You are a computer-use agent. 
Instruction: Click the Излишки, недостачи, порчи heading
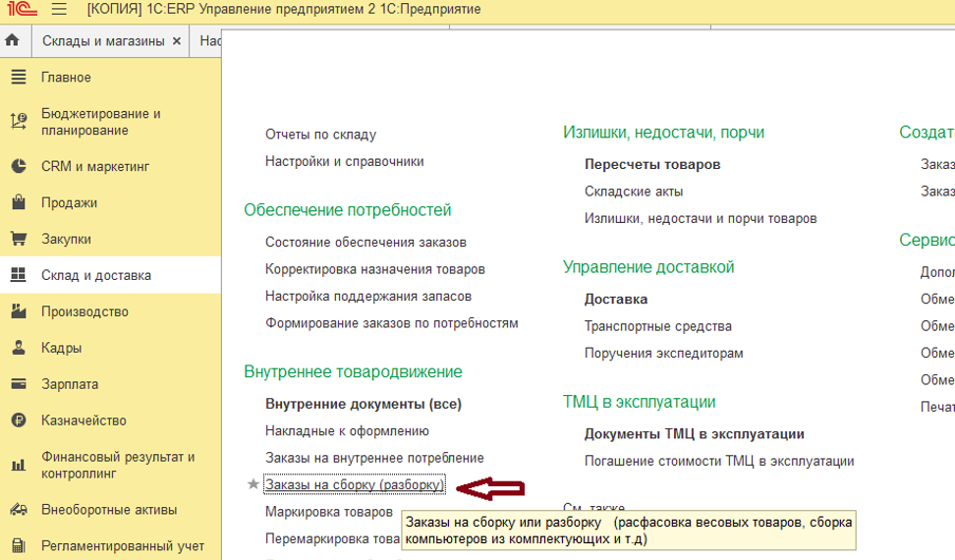pos(663,133)
